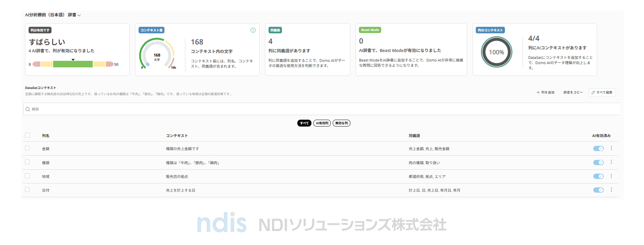644x245 pixels.
Task: Click the 4/4 value text
Action: pos(534,38)
